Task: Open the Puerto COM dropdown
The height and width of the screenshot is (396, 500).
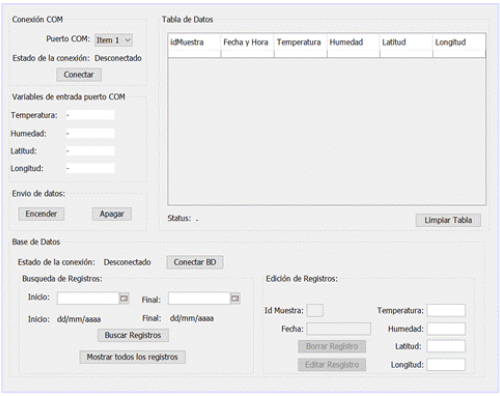Action: pyautogui.click(x=114, y=40)
